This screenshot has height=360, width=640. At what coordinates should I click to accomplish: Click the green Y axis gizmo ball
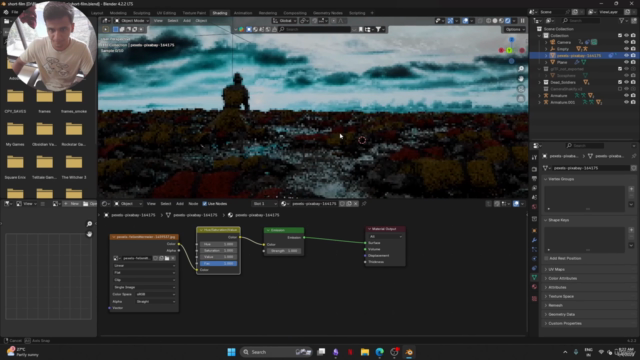coord(509,50)
